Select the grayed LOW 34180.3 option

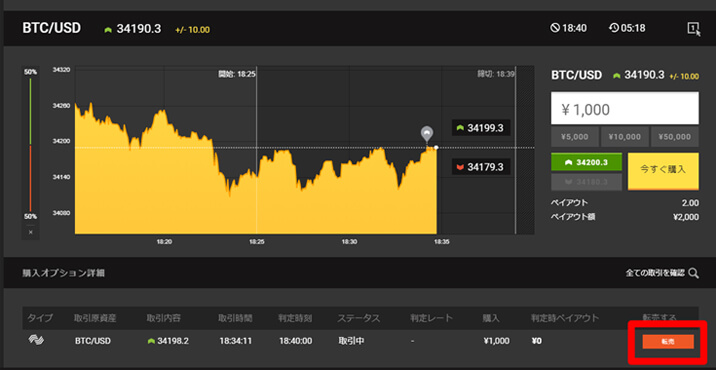(586, 182)
